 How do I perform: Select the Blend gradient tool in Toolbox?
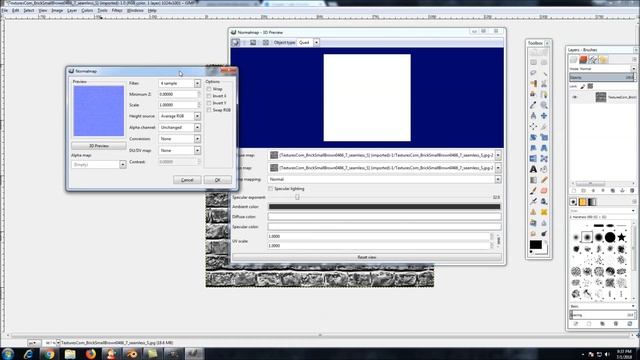tap(533, 180)
